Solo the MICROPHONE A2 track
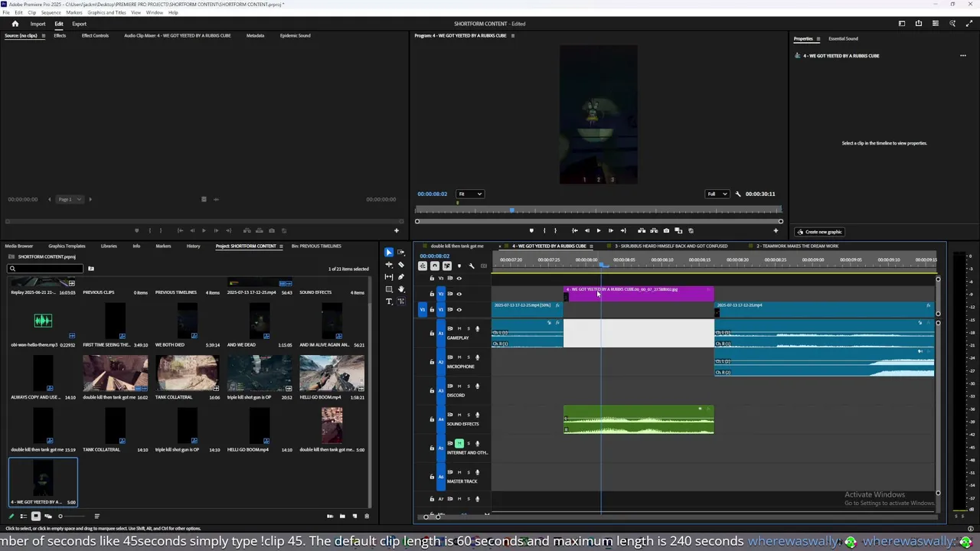The image size is (980, 551). click(x=469, y=357)
